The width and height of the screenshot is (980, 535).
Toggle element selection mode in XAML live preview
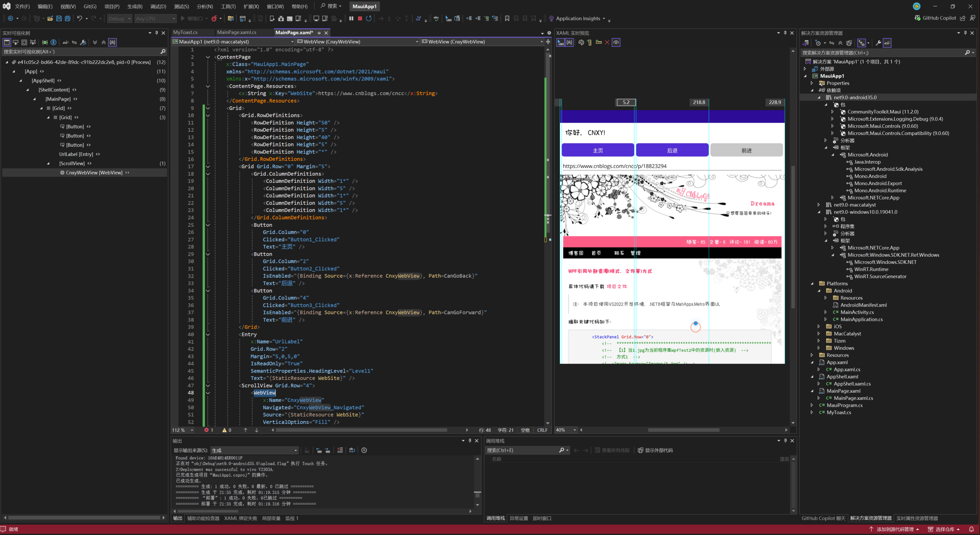point(561,42)
